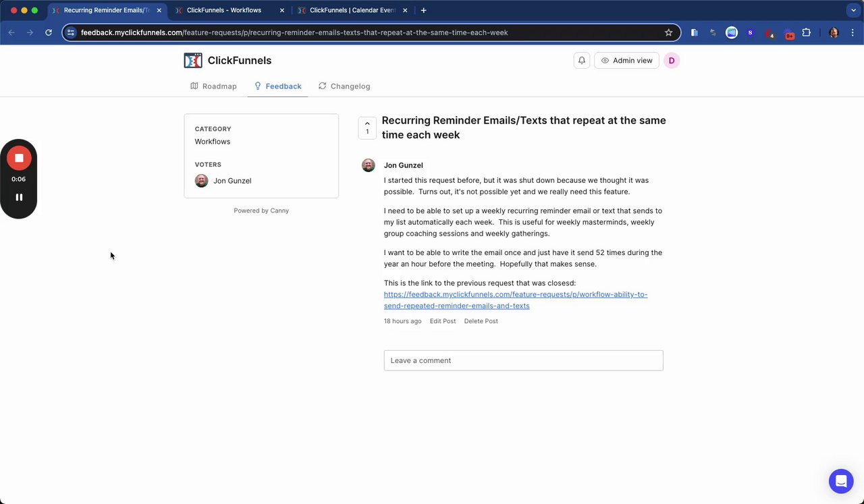
Task: Open the notifications bell
Action: coord(582,60)
